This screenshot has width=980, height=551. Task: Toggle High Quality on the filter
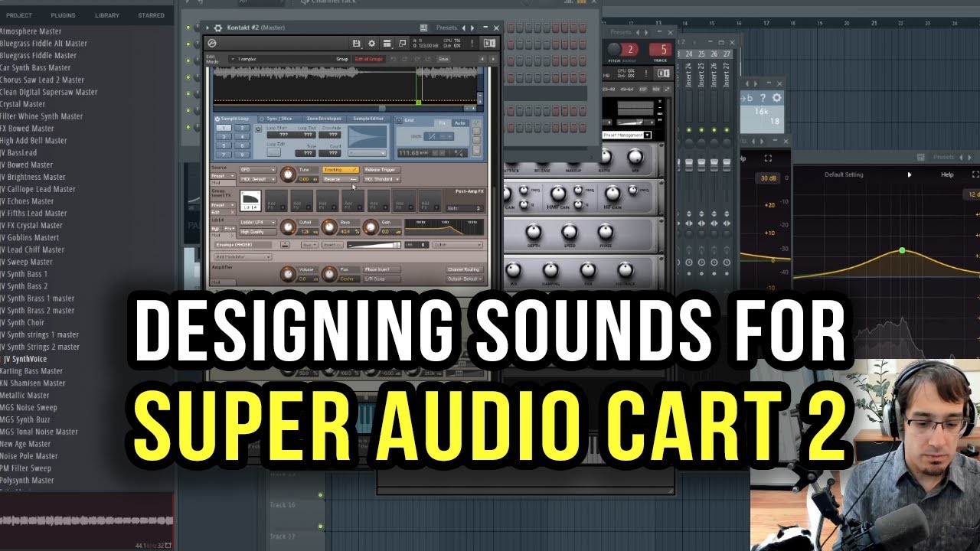pos(258,232)
